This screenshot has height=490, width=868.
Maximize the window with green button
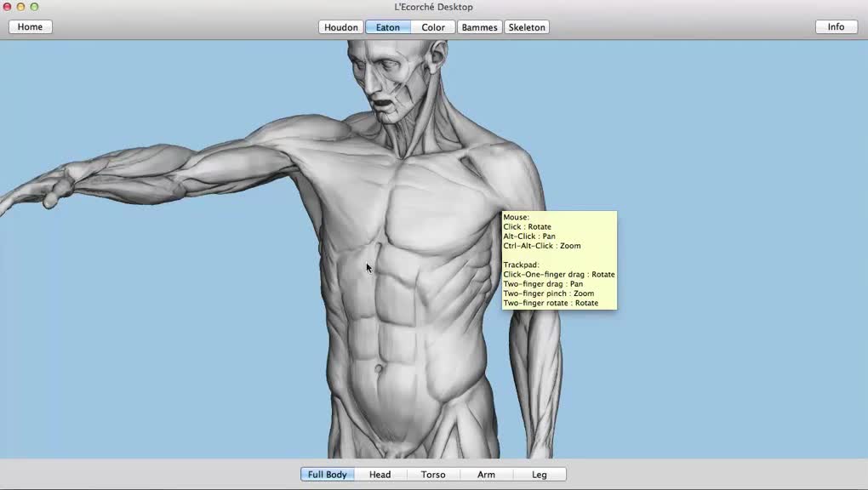coord(34,7)
